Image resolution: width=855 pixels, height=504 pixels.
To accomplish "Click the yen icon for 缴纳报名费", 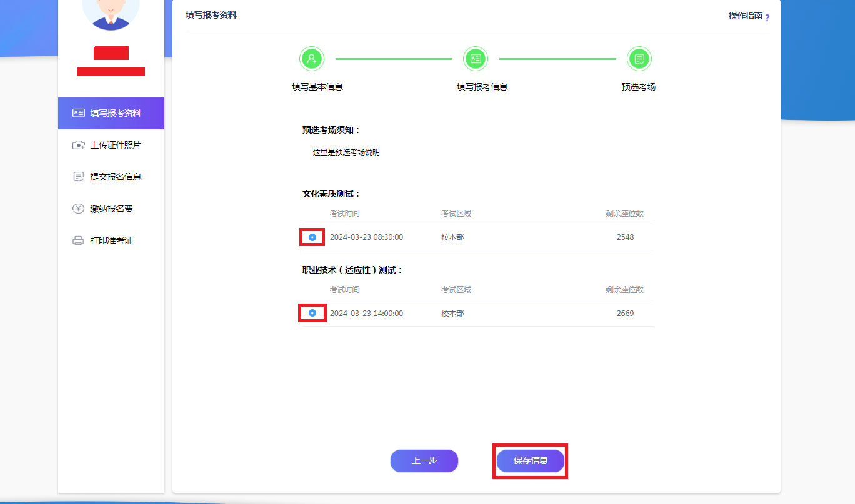I will (78, 209).
